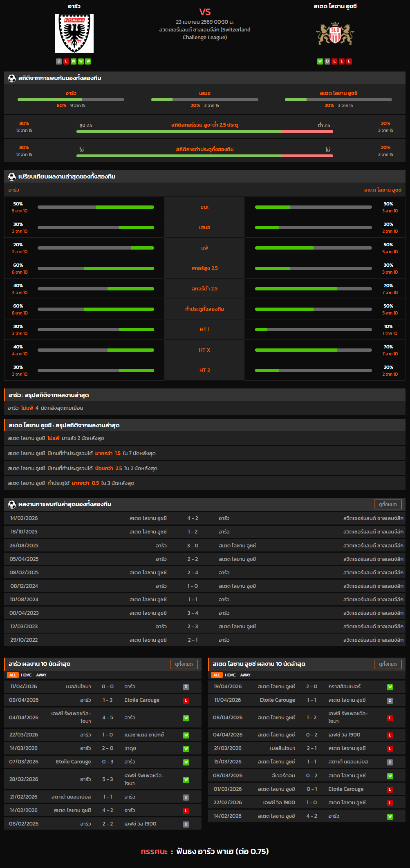Click the over-under 2.5 goals progress bar
Image resolution: width=410 pixels, height=868 pixels.
click(204, 132)
